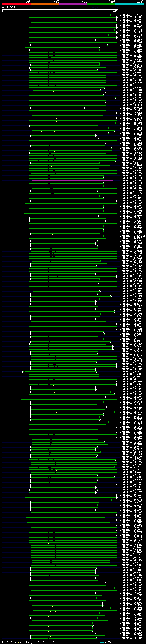This screenshot has width=146, height=644.
Task: Click hit label UniRef100_Q20774
Action: 131,35
